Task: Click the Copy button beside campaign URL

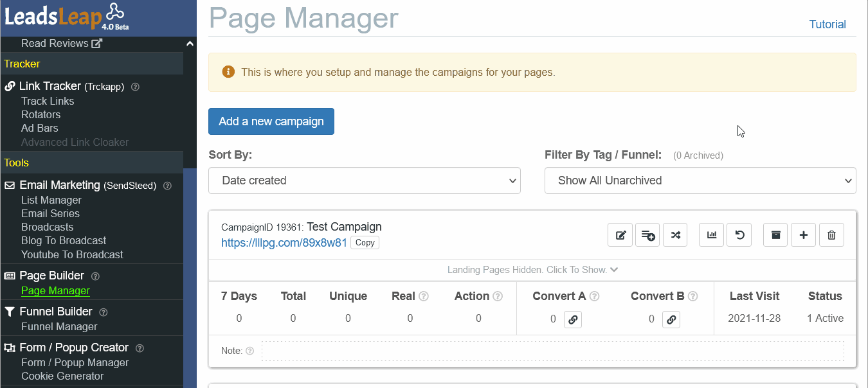Action: [x=365, y=243]
